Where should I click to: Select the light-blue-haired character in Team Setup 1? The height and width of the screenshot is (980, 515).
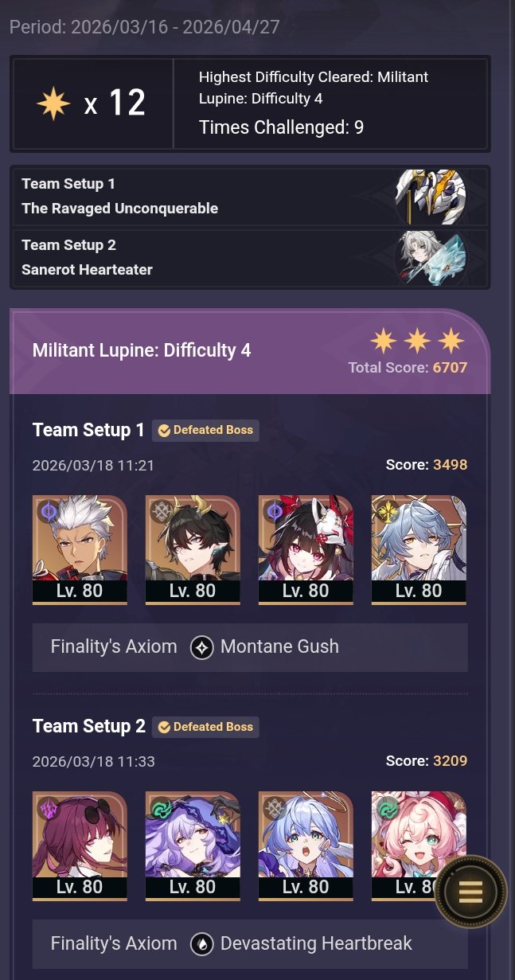tap(419, 550)
